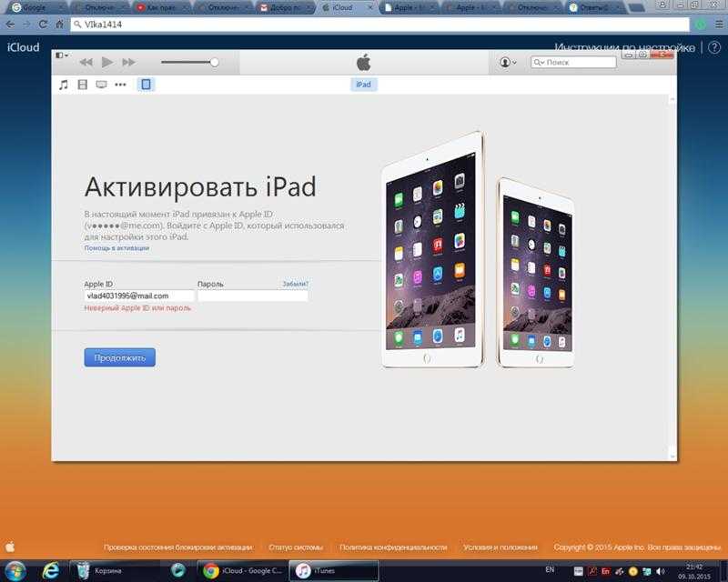Switch to the iCloud - Google Chrome taskbar window
This screenshot has width=728, height=582.
click(x=242, y=570)
